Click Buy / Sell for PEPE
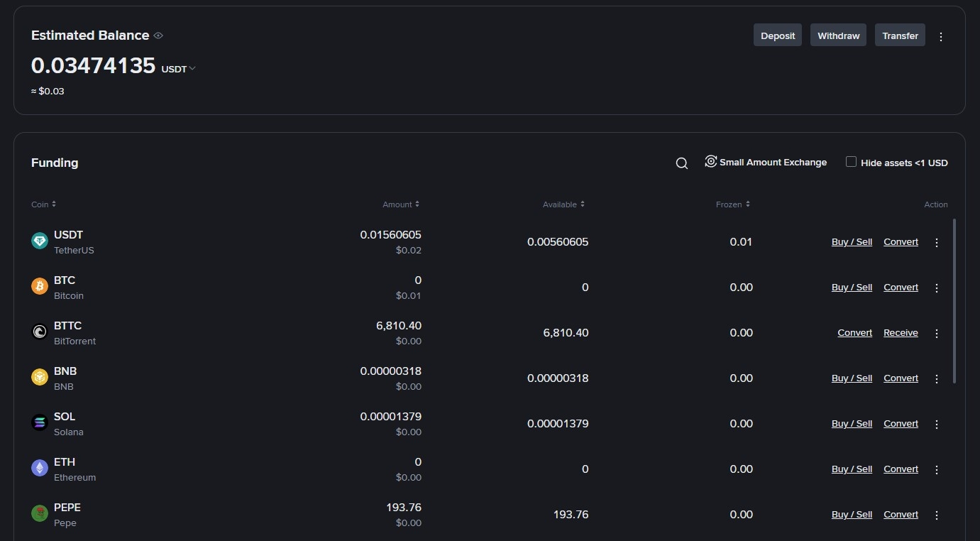The width and height of the screenshot is (980, 541). (852, 515)
